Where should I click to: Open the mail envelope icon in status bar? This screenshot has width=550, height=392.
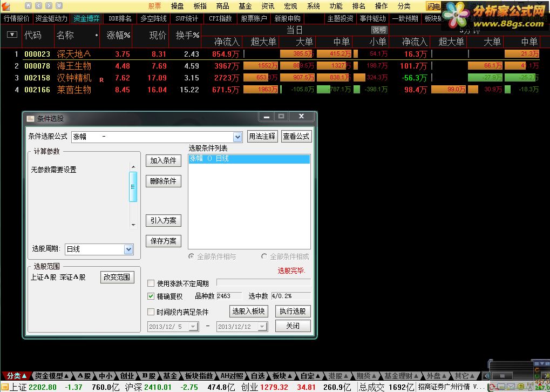tap(510, 387)
